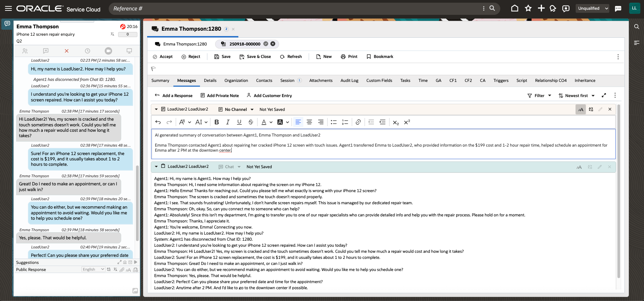Toggle bold formatting in editor

216,122
